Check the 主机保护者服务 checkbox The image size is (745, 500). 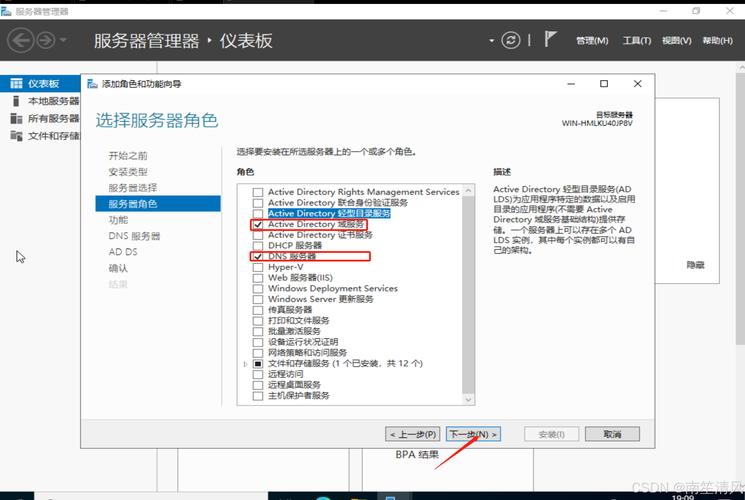[258, 395]
